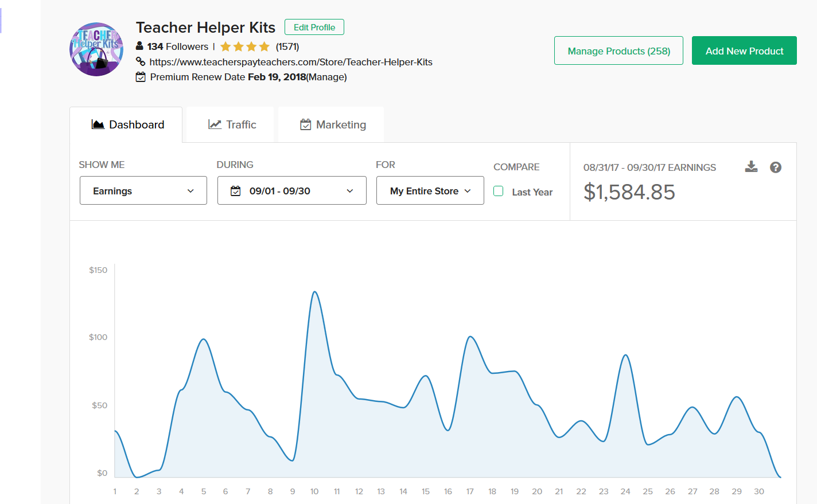817x504 pixels.
Task: Enable the Last Year compare checkbox
Action: tap(499, 191)
